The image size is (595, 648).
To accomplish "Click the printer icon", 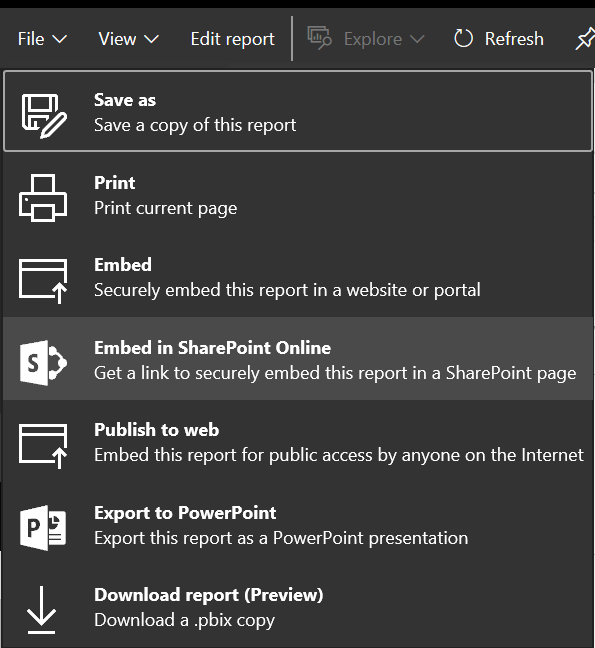I will click(43, 198).
